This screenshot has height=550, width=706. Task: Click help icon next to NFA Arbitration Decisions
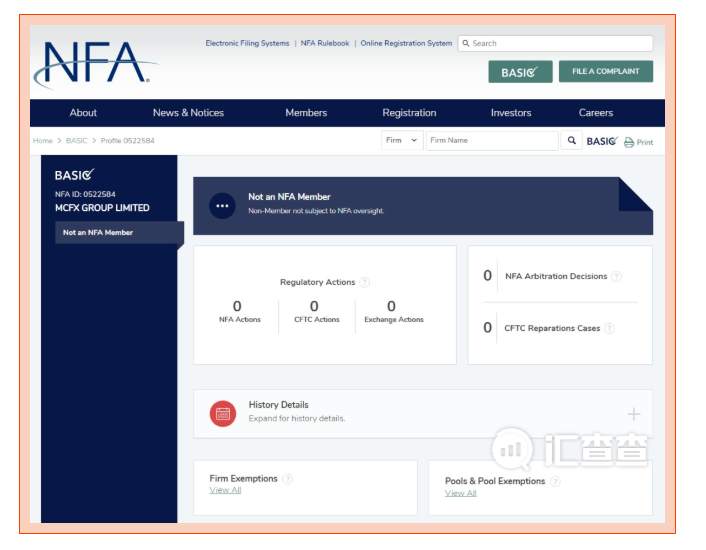tap(617, 276)
